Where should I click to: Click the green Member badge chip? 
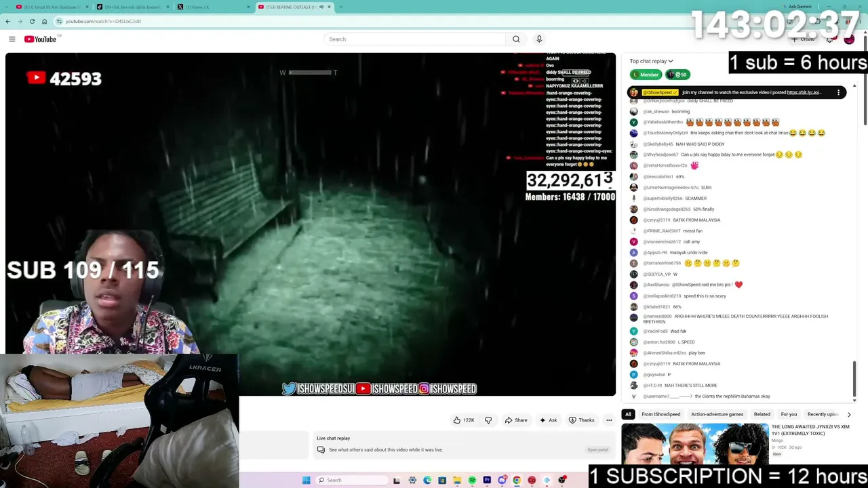[646, 75]
